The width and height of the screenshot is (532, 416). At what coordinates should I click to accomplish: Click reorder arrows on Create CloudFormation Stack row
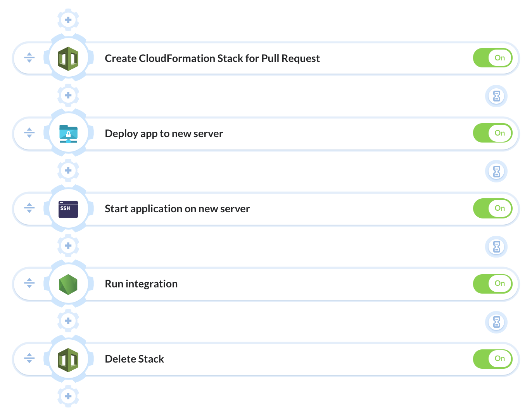pyautogui.click(x=29, y=58)
